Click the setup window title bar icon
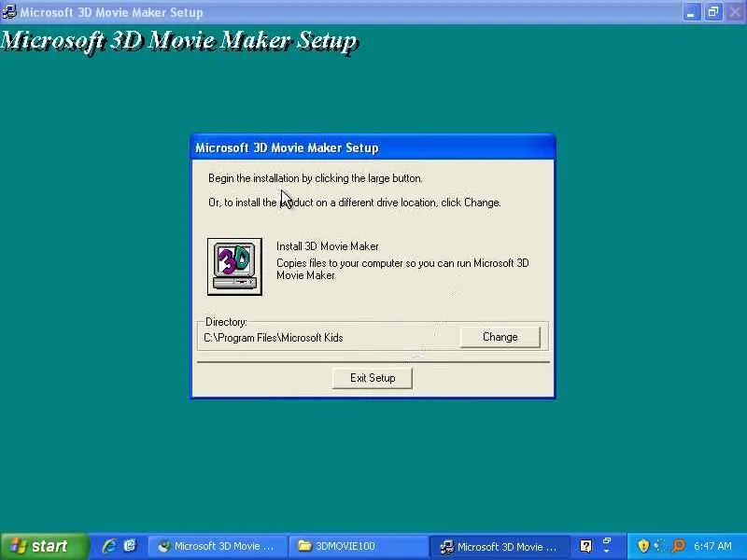 [x=8, y=11]
